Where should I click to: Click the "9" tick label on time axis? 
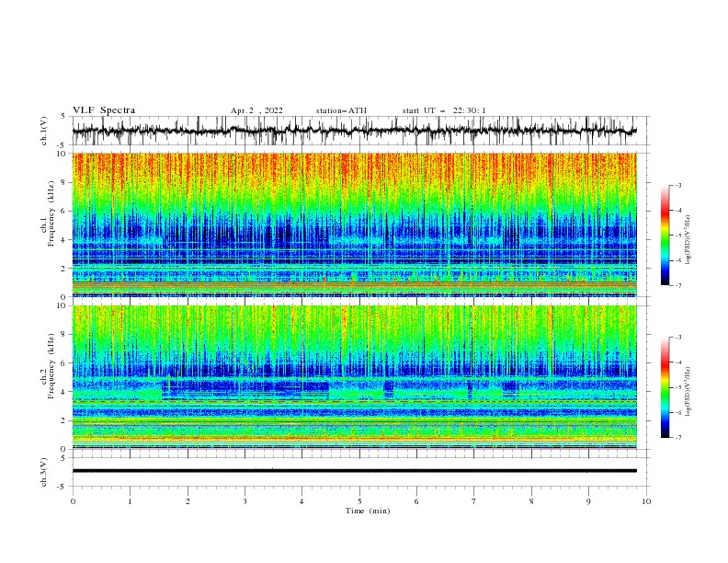[588, 501]
